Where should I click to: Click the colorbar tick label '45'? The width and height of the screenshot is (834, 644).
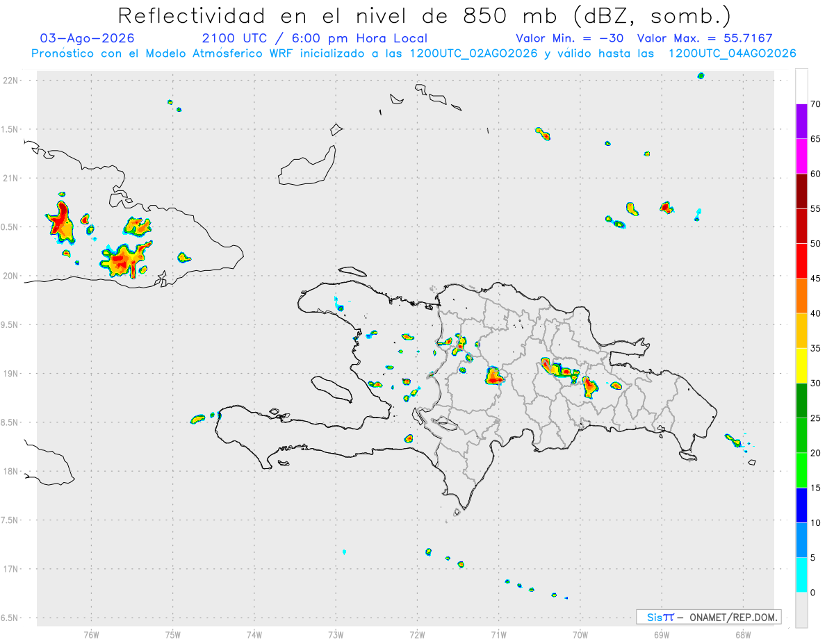(x=816, y=279)
